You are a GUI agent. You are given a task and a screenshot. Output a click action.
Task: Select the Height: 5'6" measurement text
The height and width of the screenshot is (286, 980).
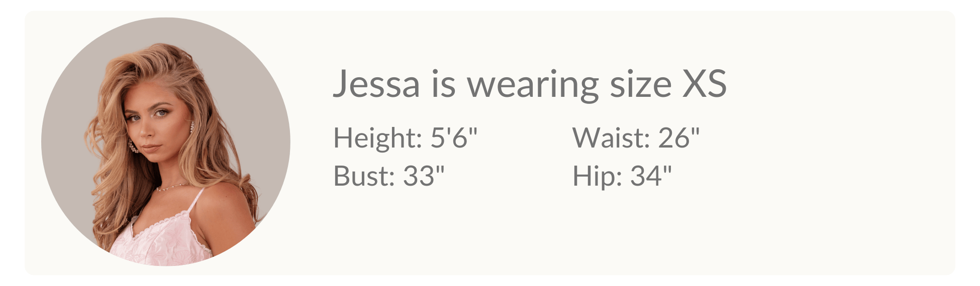(405, 137)
